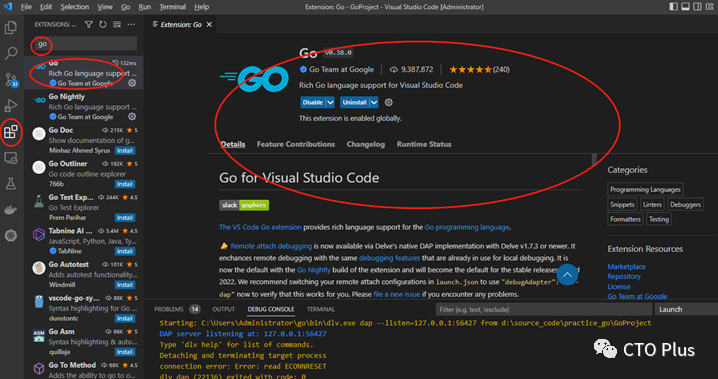Viewport: 718px width, 379px height.
Task: Open manage gear for Go extension in list
Action: tap(132, 83)
